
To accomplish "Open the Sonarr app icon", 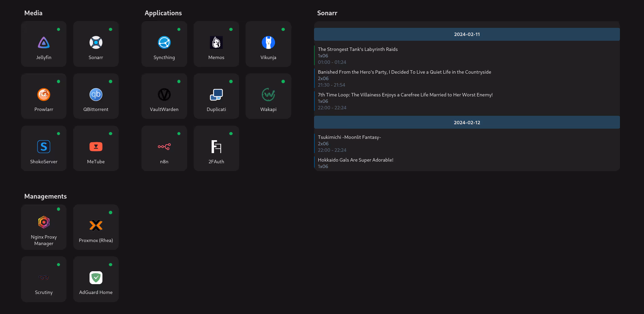I will (96, 42).
